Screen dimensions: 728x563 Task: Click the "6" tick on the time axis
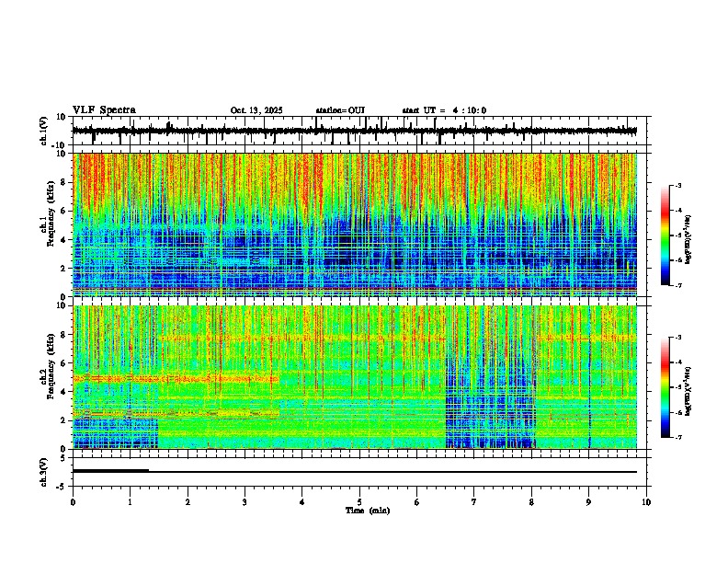tap(417, 502)
